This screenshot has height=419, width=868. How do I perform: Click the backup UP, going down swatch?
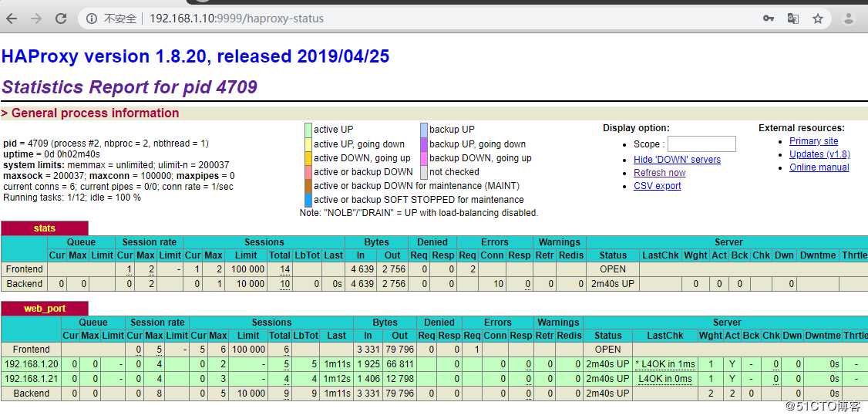pos(424,144)
